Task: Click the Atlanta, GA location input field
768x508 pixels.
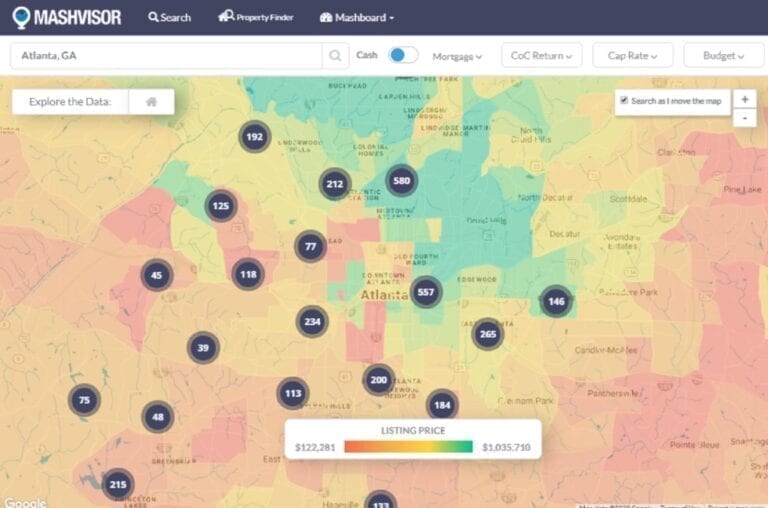Action: pos(165,56)
